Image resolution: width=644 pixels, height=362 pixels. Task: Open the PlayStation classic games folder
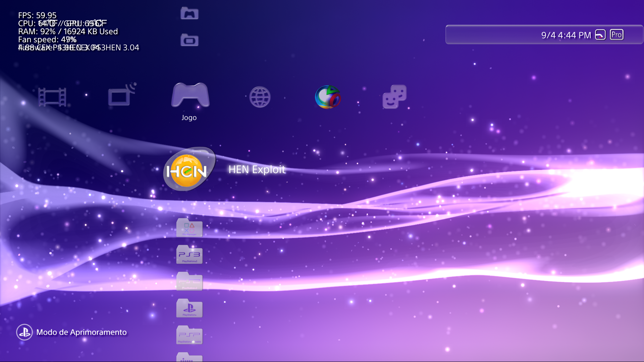click(x=190, y=308)
